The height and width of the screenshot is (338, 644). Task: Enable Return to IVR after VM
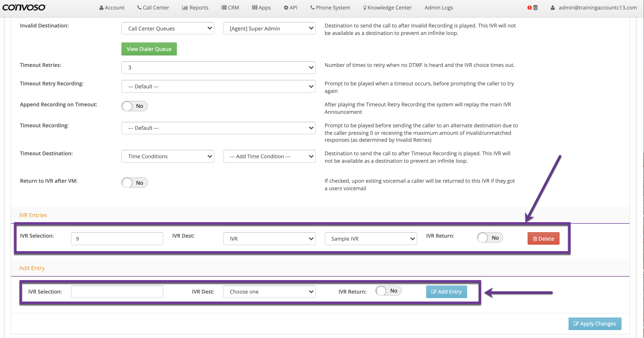coord(134,183)
